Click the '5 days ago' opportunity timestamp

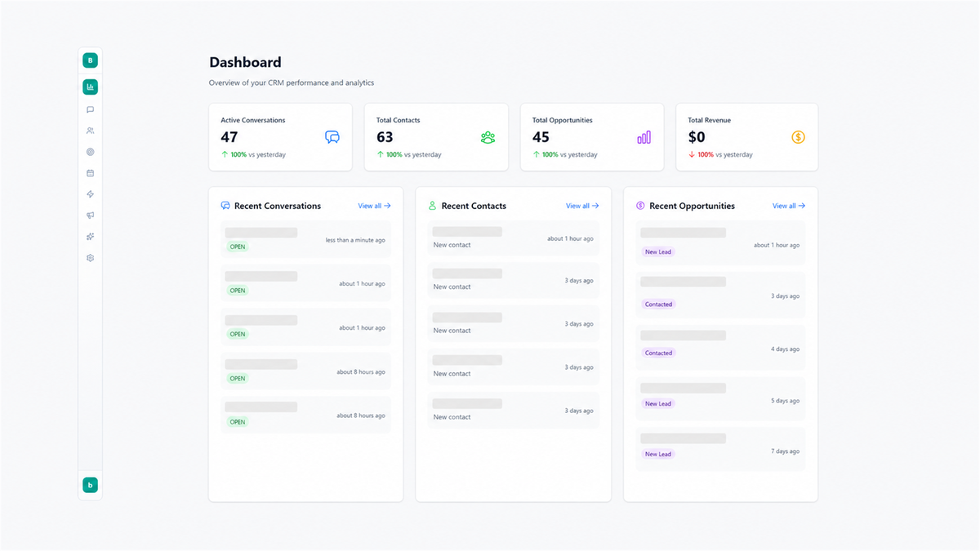pyautogui.click(x=786, y=401)
